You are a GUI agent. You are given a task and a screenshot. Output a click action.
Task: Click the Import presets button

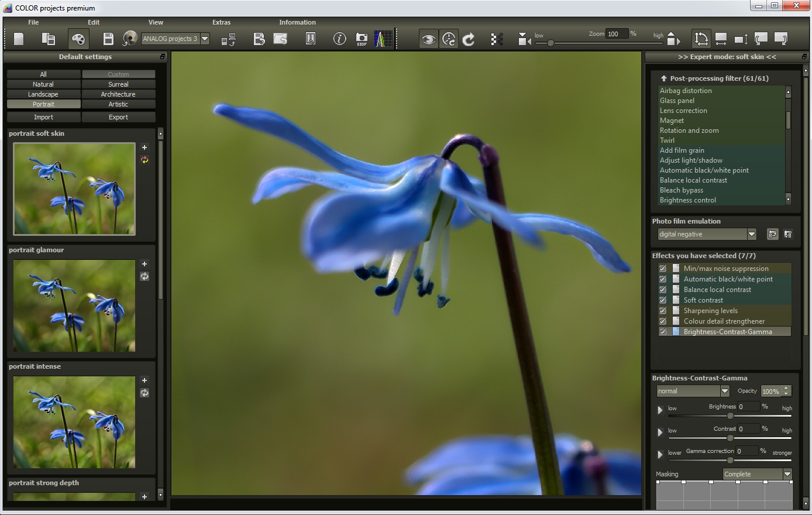[43, 117]
